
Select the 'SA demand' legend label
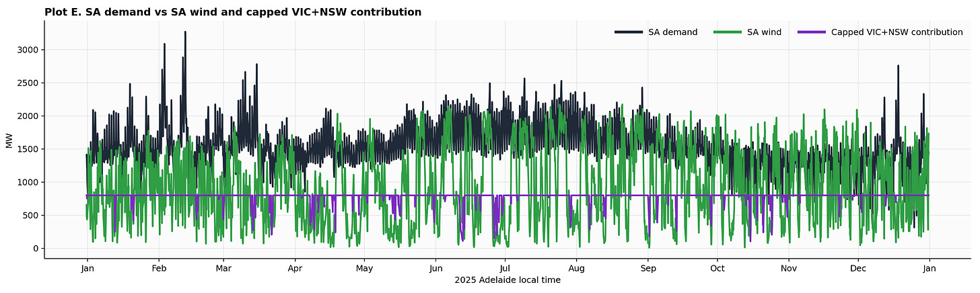pos(672,32)
